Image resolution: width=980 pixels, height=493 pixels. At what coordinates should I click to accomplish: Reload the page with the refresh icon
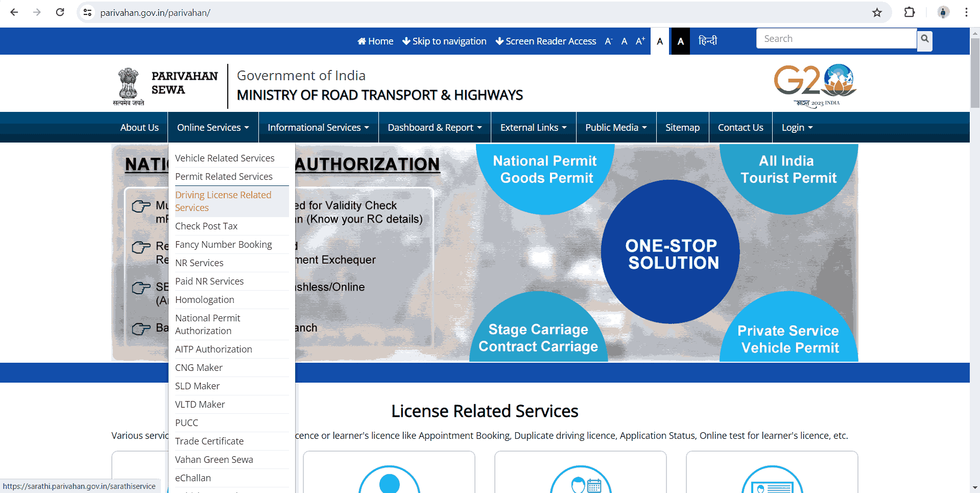pyautogui.click(x=60, y=12)
